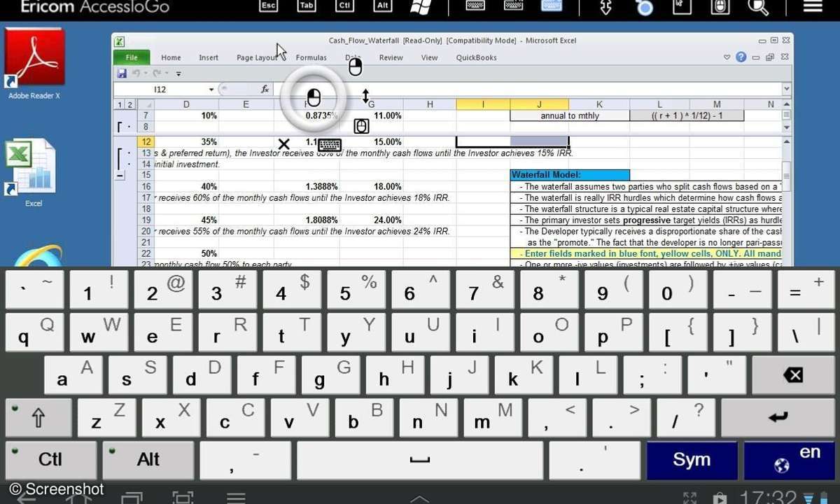Click the insert function fx icon

[x=265, y=89]
